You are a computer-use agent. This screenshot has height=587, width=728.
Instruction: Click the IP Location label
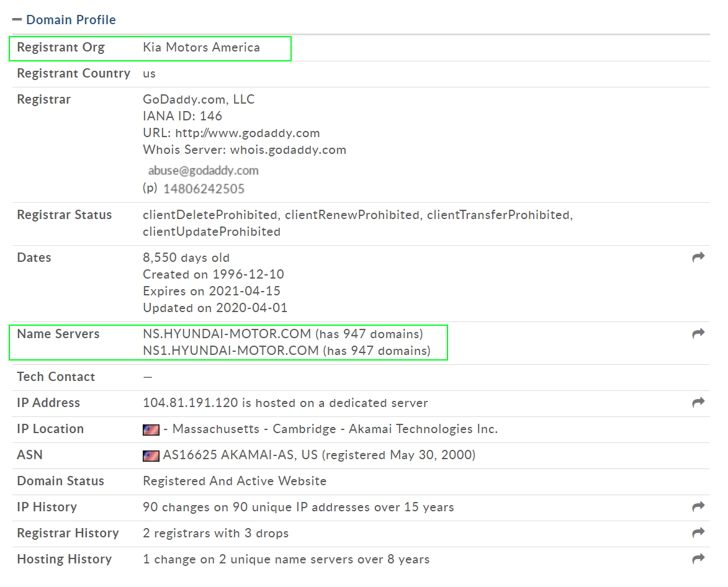tap(51, 429)
